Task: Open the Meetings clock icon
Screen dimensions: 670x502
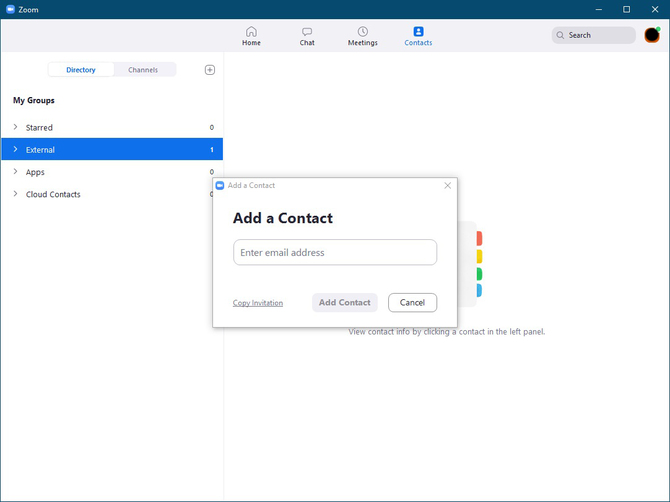Action: pos(363,32)
